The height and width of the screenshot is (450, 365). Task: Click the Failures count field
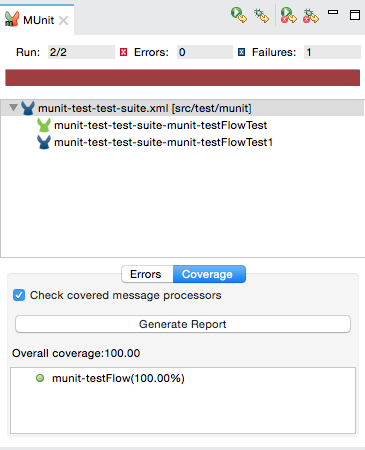[332, 52]
